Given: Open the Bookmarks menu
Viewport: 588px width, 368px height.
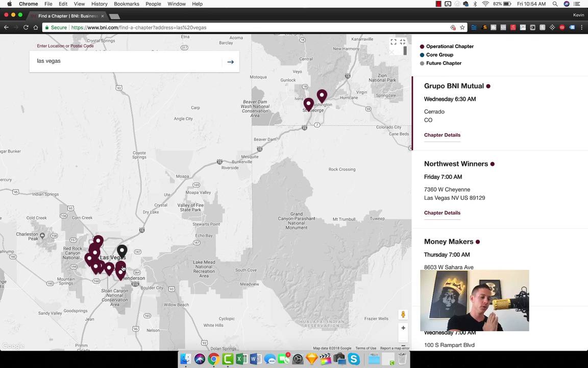Looking at the screenshot, I should [x=127, y=4].
